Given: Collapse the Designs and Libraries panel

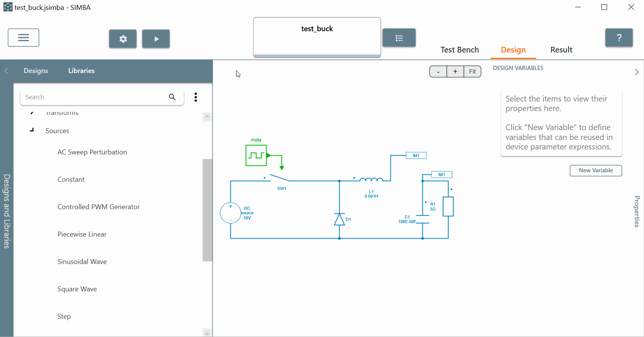Looking at the screenshot, I should tap(6, 71).
